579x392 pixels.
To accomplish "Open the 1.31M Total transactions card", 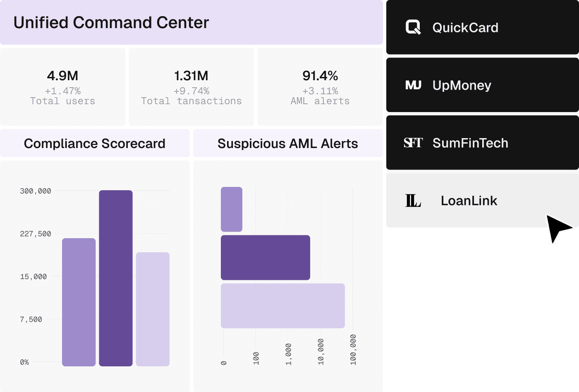I will (191, 87).
